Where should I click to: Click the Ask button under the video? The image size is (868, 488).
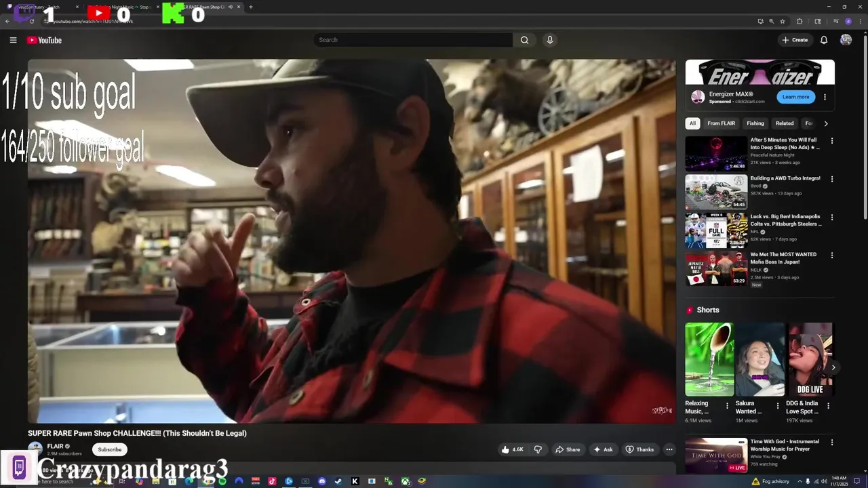(x=603, y=449)
